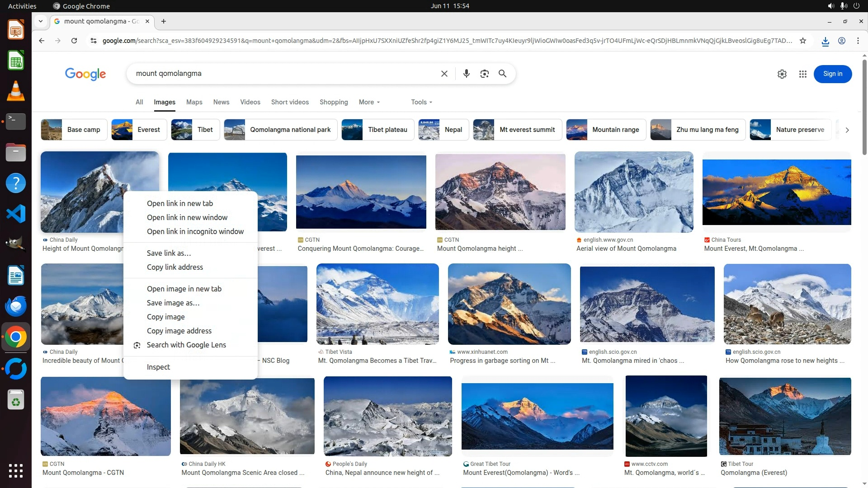The width and height of the screenshot is (868, 488).
Task: Expand the Tools dropdown
Action: click(421, 102)
